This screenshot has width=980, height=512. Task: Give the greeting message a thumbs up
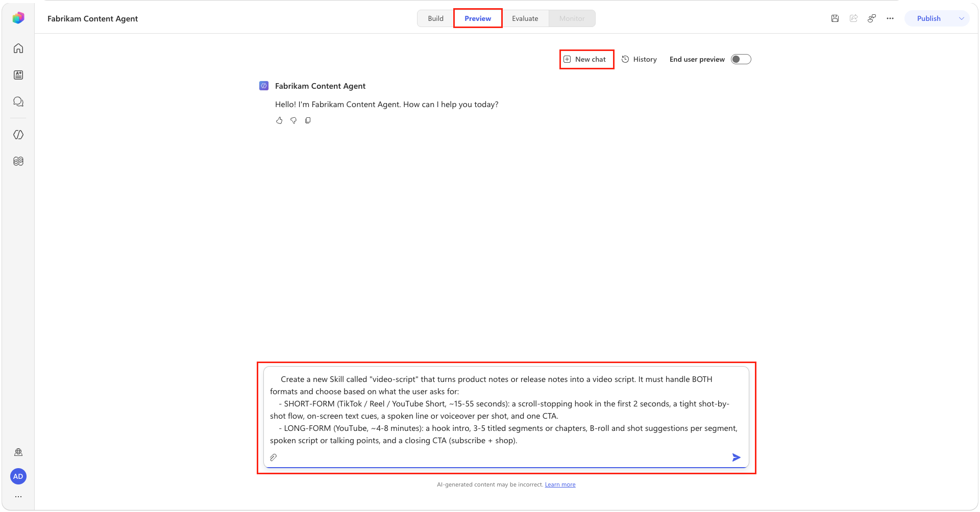click(279, 120)
